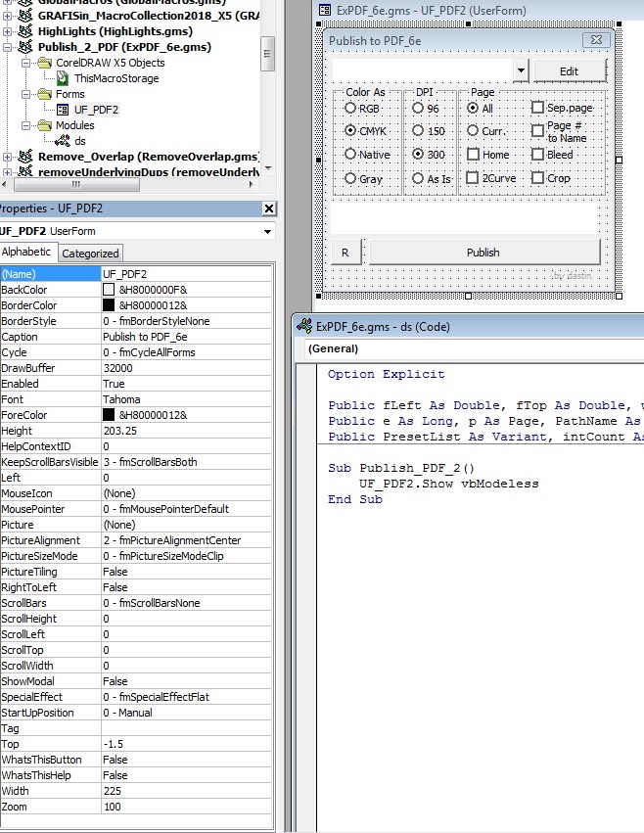
Task: Collapse the CorelDRAW X5 Objects folder
Action: 25,63
